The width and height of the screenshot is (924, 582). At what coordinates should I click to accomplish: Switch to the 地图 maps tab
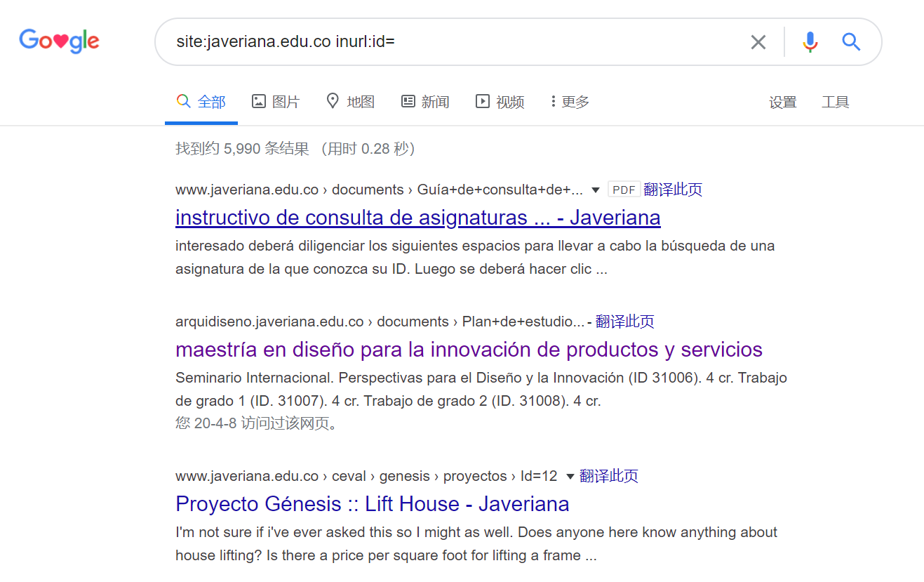(x=351, y=102)
